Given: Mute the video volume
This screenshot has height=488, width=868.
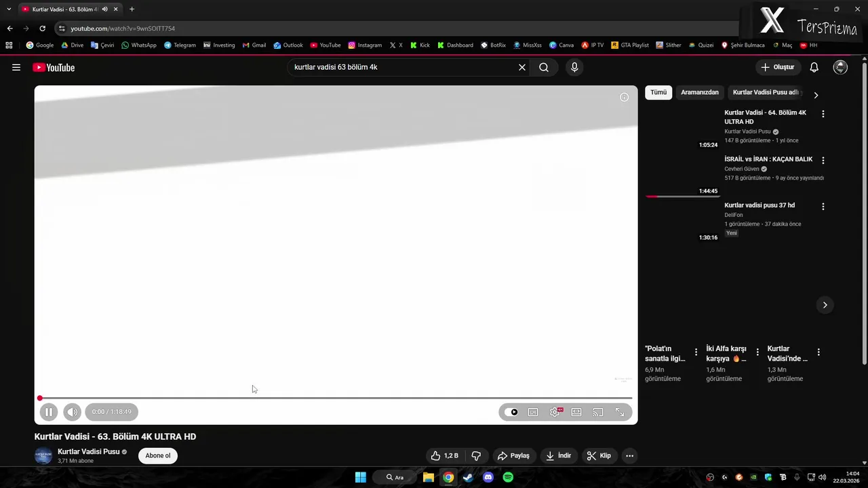Looking at the screenshot, I should click(x=72, y=411).
